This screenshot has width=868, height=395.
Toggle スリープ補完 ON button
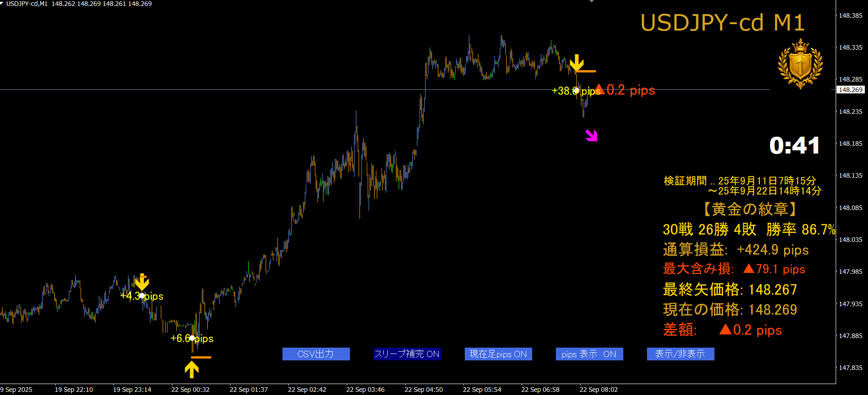pos(407,354)
